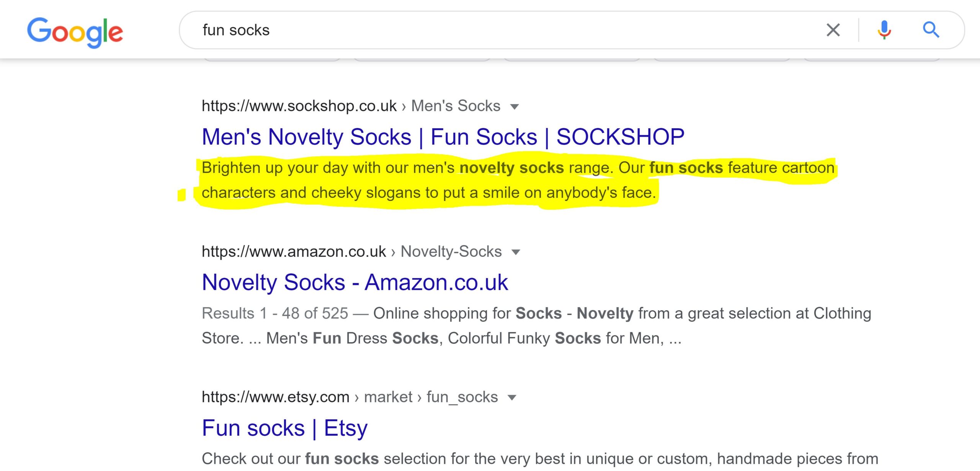
Task: Click the https://www.amazon.co.uk URL text
Action: pyautogui.click(x=294, y=252)
